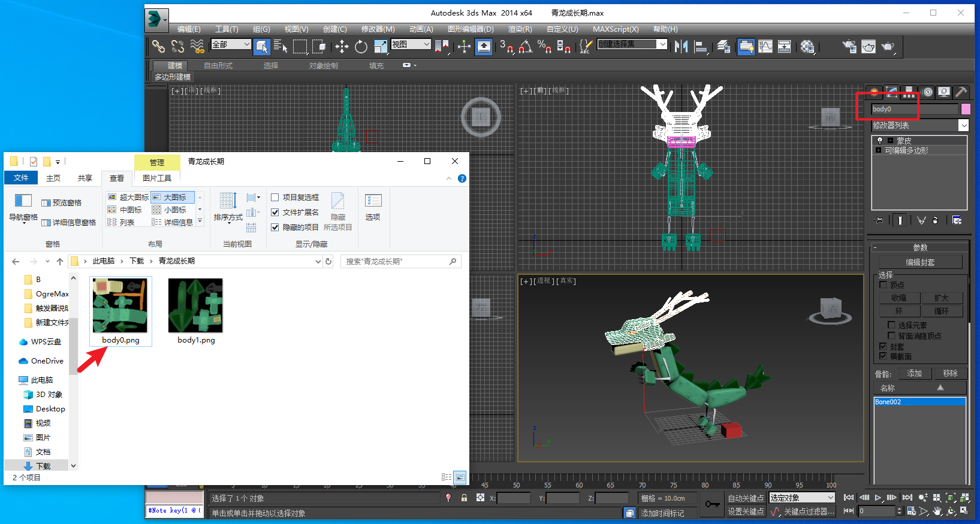Expand the 全部 selection filter dropdown
980x524 pixels.
(x=231, y=44)
